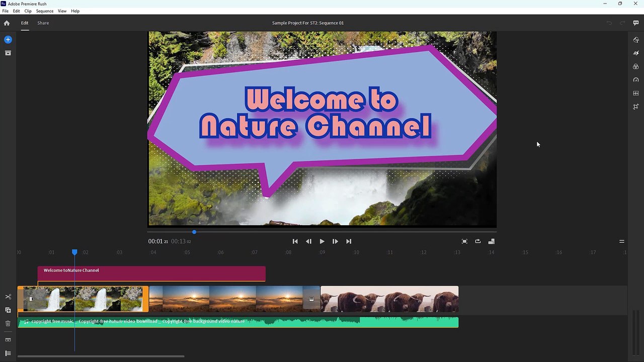Open the Audio panel icon

636,93
